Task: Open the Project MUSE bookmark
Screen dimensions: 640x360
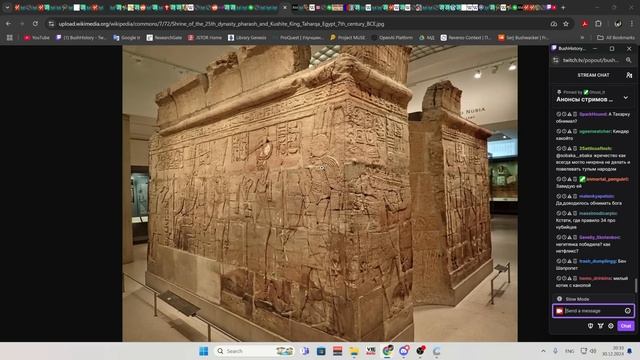Action: (348, 38)
